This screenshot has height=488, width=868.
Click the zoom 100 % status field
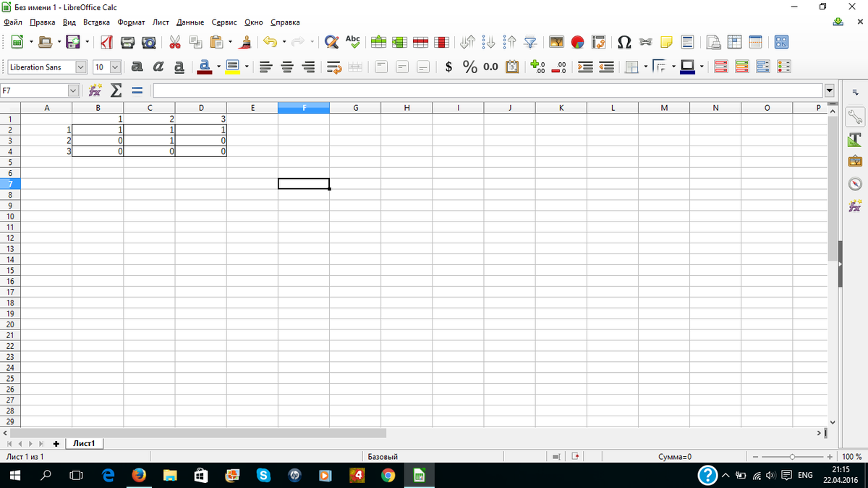(852, 457)
